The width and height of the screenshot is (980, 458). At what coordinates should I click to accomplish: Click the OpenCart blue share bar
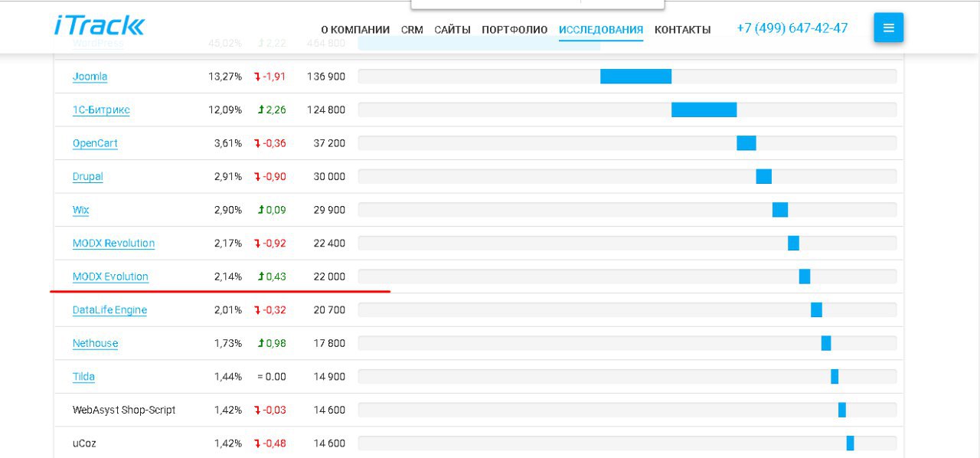point(746,143)
